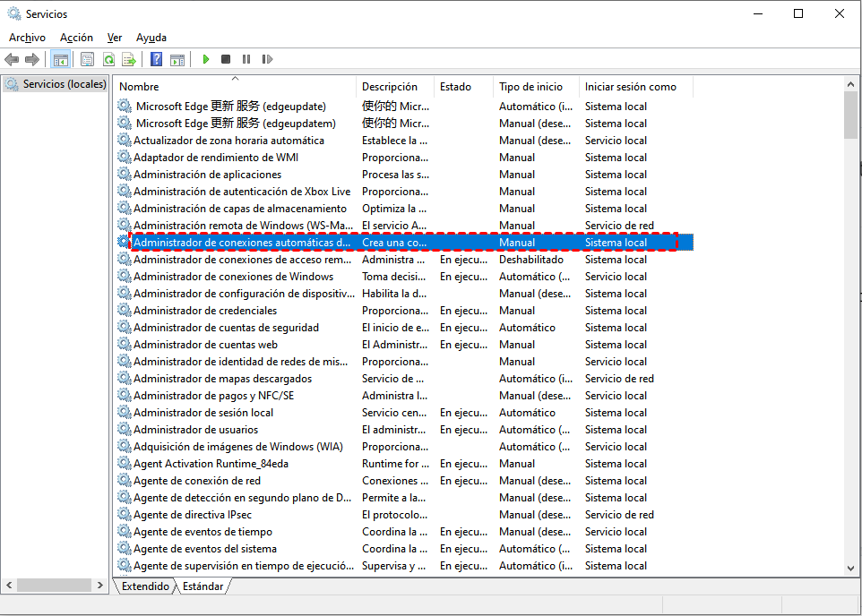Viewport: 862px width, 616px height.
Task: Switch to the Extendido tab
Action: pyautogui.click(x=145, y=586)
